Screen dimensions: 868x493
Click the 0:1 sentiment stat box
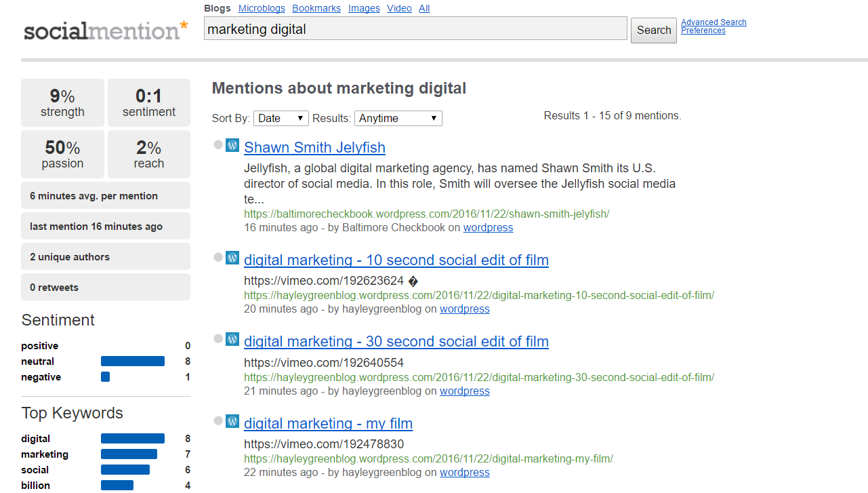click(x=149, y=102)
